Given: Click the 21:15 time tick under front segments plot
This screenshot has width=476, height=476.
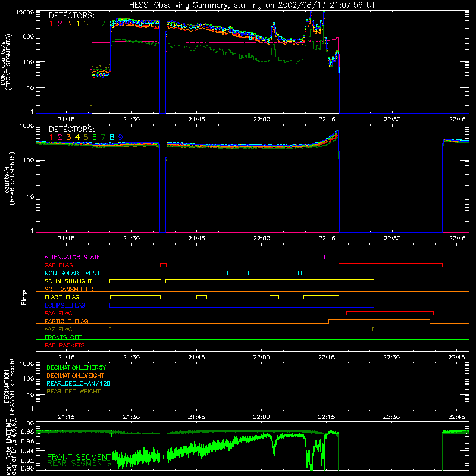Looking at the screenshot, I should 66,120.
